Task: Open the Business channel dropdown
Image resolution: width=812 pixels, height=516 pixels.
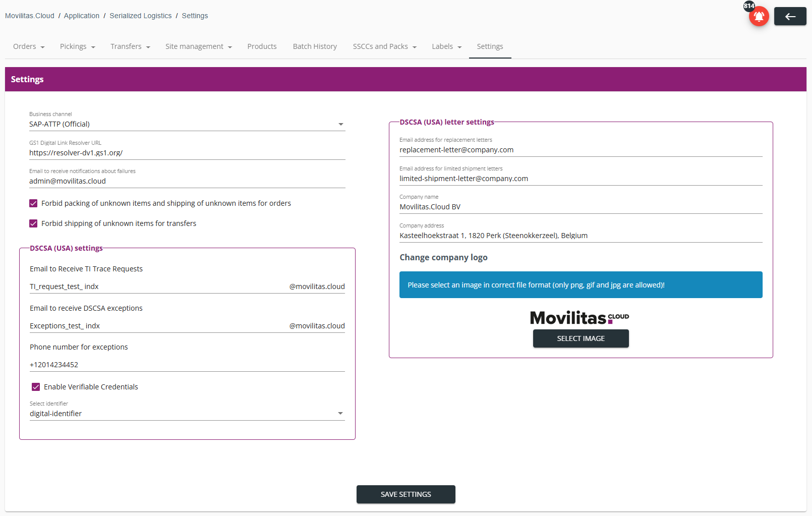Action: coord(187,124)
